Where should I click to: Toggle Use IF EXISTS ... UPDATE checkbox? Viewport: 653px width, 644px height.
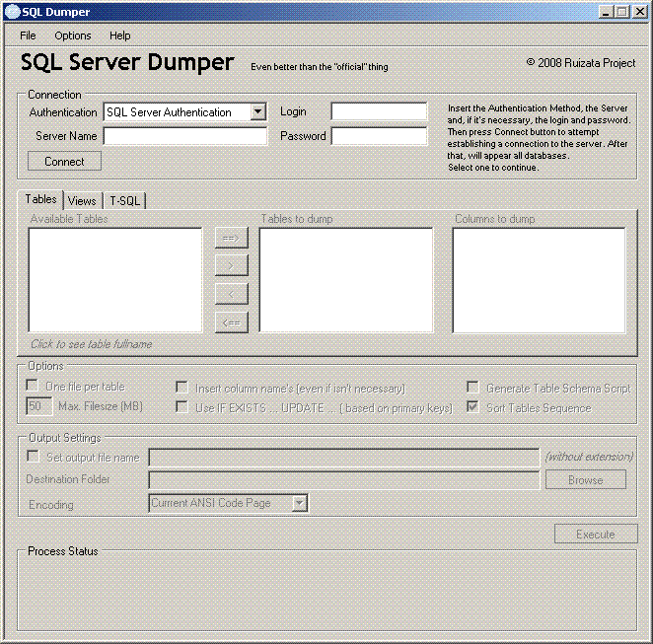click(181, 406)
